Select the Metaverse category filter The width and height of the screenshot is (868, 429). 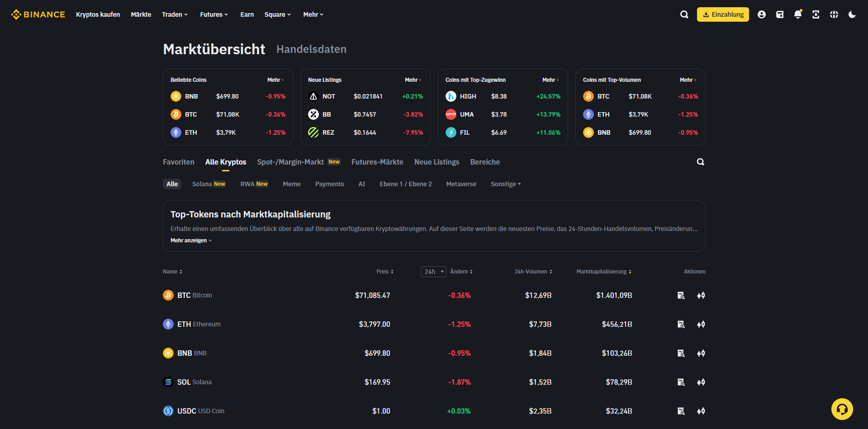(x=461, y=184)
